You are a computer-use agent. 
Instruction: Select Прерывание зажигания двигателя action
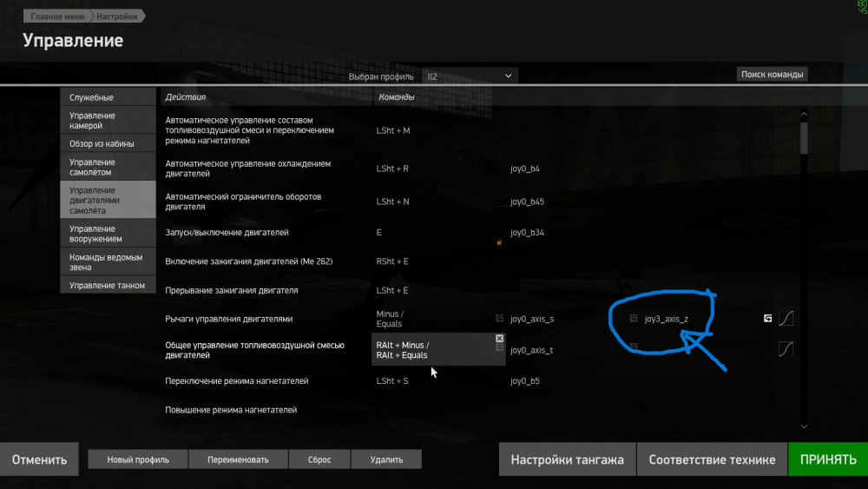point(232,290)
